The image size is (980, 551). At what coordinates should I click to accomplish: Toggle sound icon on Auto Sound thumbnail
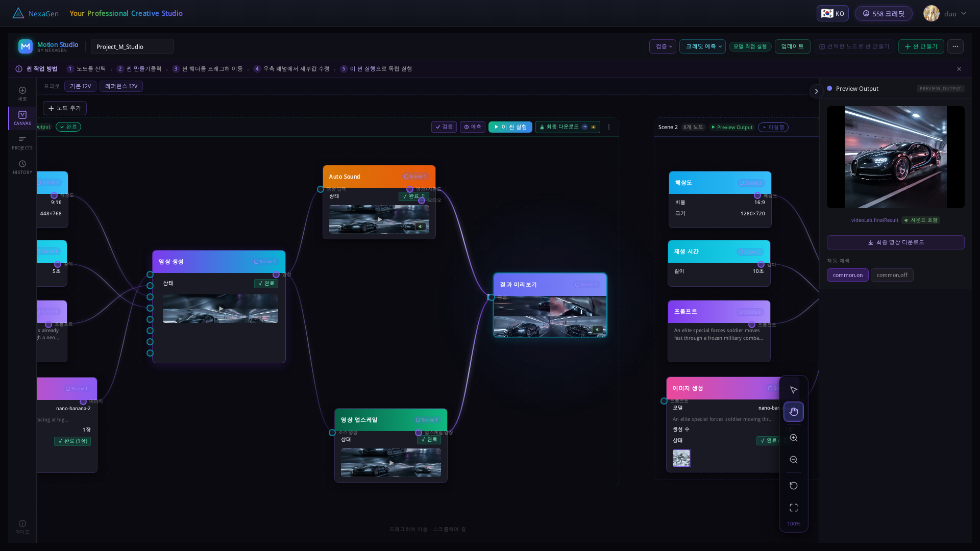[x=420, y=227]
